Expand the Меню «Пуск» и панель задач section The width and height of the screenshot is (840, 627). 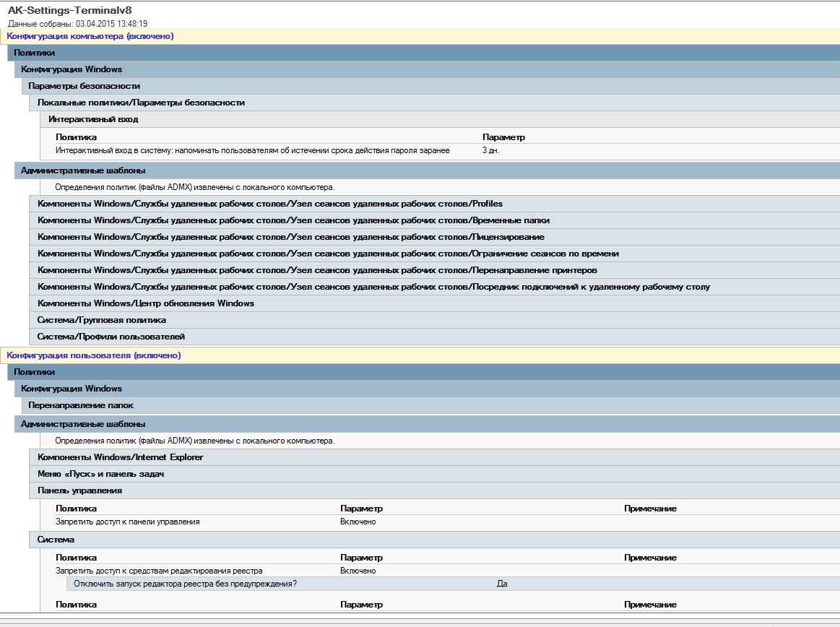[100, 474]
